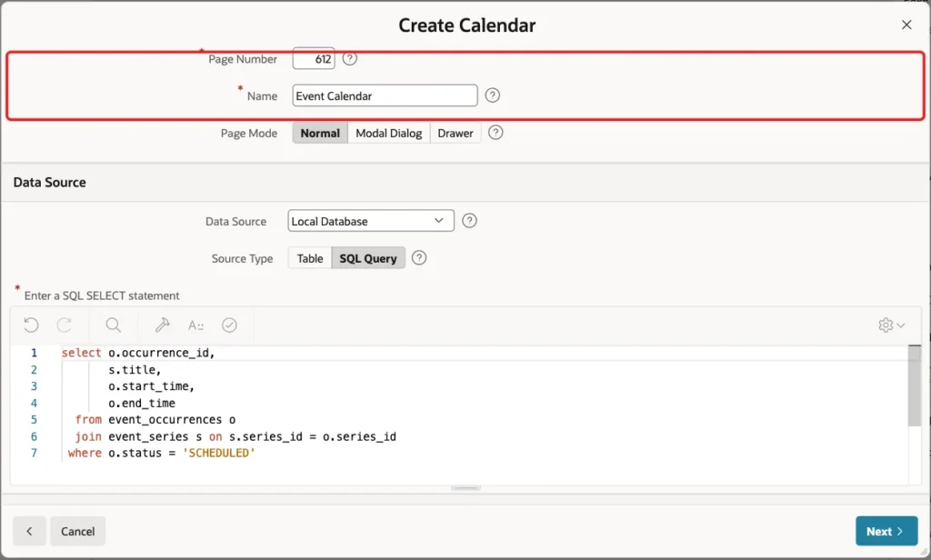Click the Undo icon in the SQL editor
The height and width of the screenshot is (560, 931).
click(31, 325)
